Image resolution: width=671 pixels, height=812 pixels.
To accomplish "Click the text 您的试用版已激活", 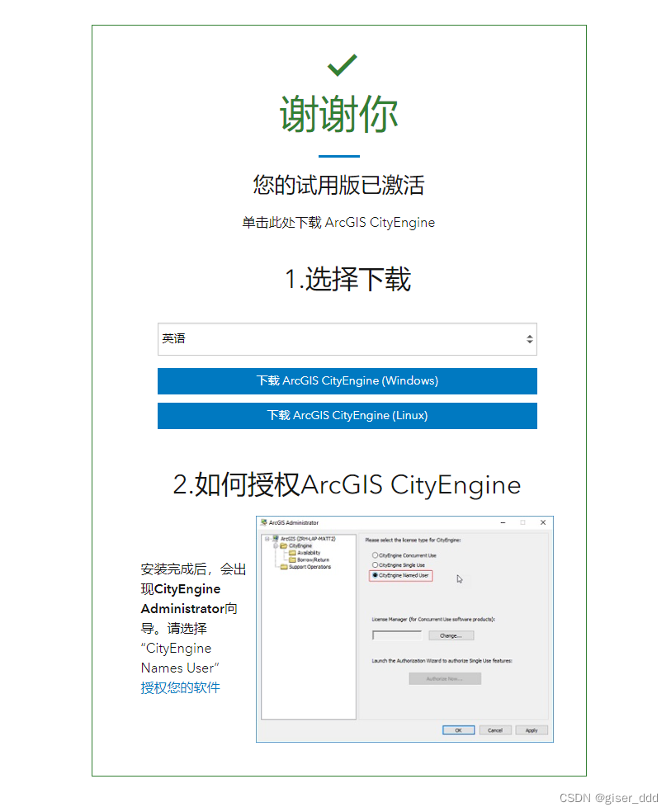I will coord(338,185).
